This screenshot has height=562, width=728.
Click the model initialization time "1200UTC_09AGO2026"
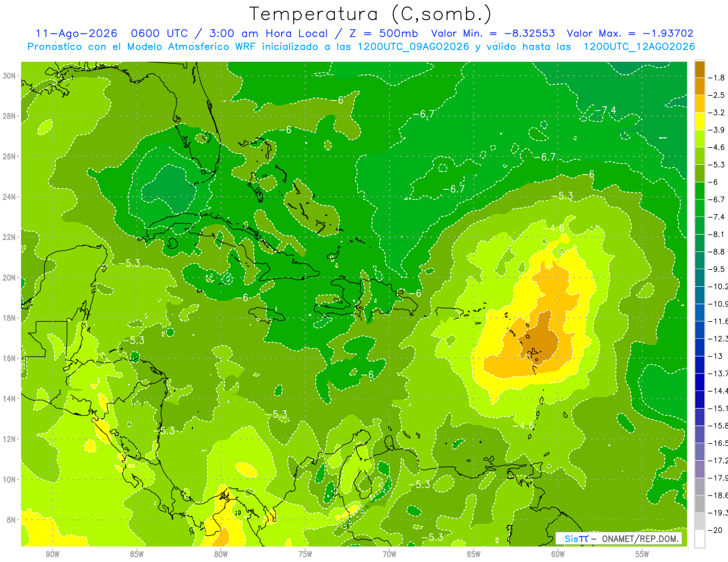tap(413, 47)
